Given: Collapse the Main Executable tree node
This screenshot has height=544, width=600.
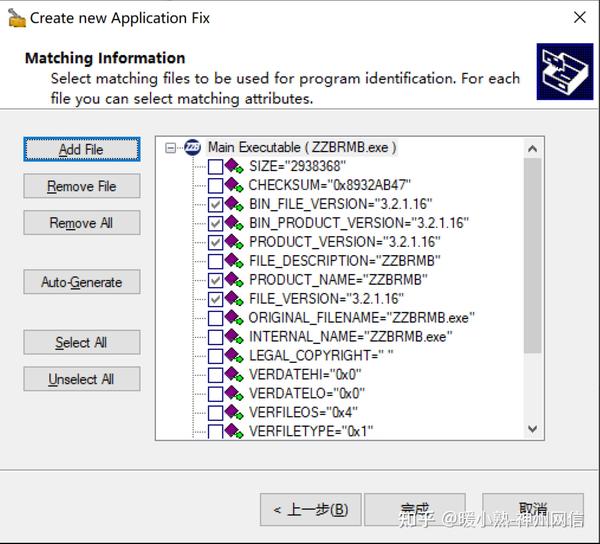Looking at the screenshot, I should [x=170, y=148].
